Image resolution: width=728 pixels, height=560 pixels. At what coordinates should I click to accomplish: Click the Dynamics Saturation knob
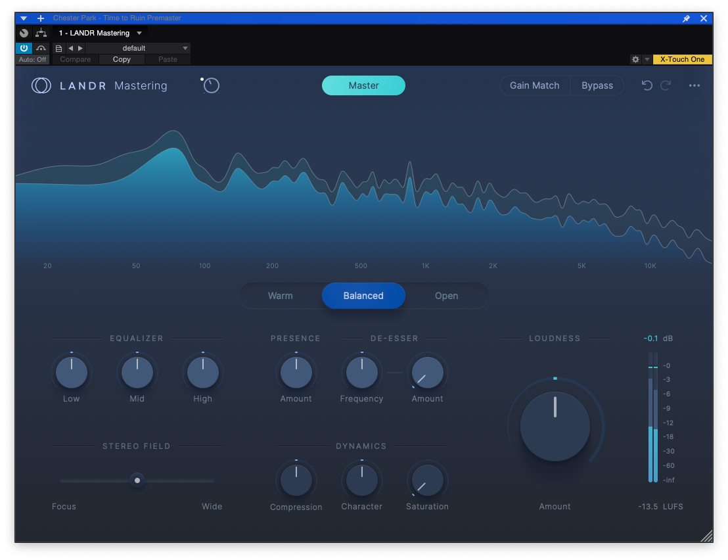(428, 480)
